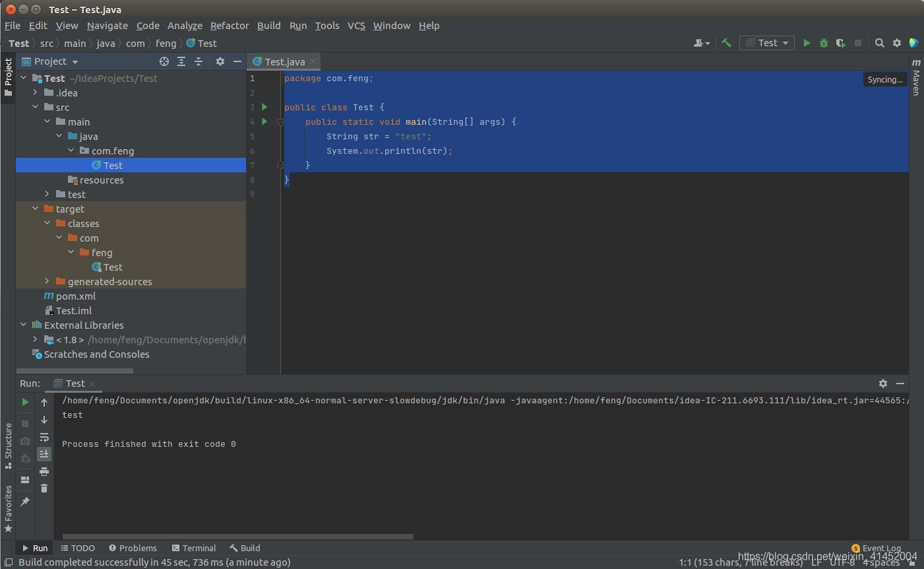Toggle scroll to end in console
Image resolution: width=924 pixels, height=569 pixels.
pyautogui.click(x=44, y=454)
